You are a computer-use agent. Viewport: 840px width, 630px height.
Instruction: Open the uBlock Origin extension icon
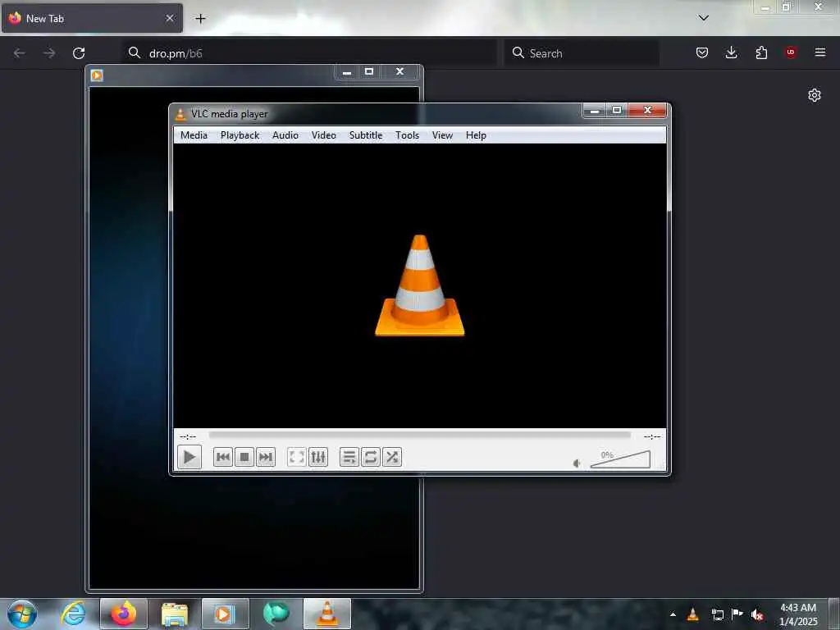(791, 52)
